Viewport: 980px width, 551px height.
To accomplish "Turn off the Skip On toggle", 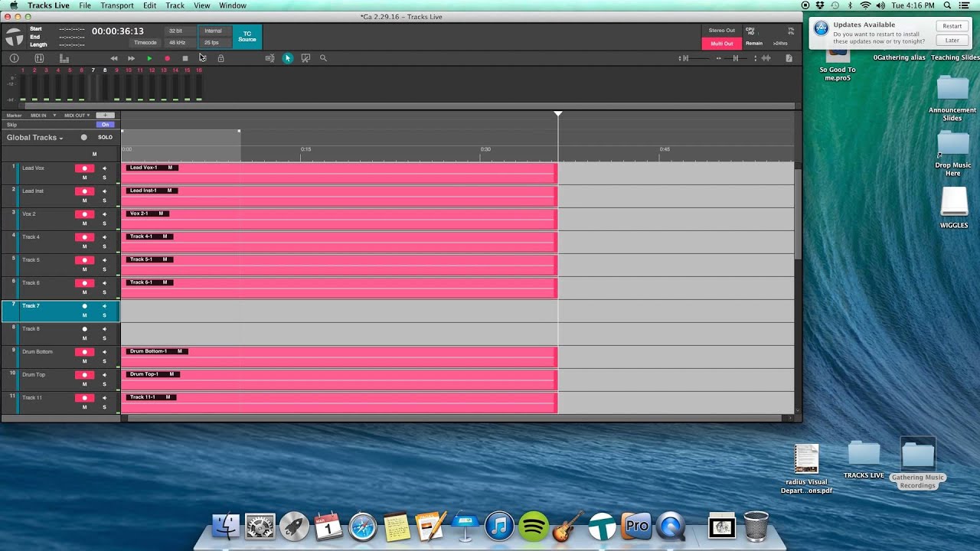I will (106, 125).
